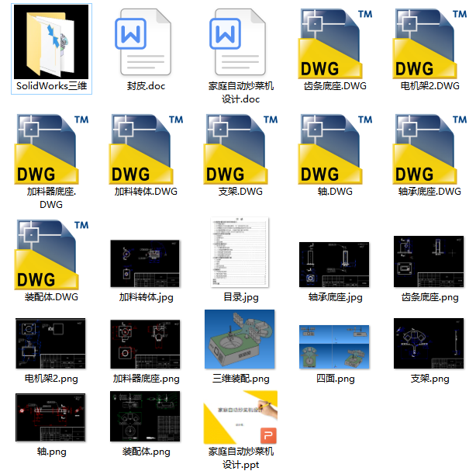This screenshot has height=471, width=476.
Task: Click the file name text 轴承底座.jpg
Action: click(x=335, y=297)
